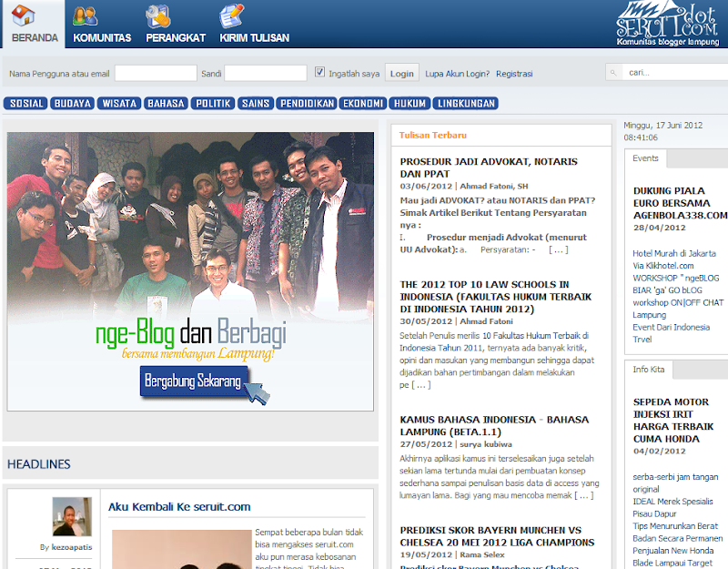Open Tips Menurunkan Berat Badan Secara Permanen link
Image resolution: width=728 pixels, height=569 pixels.
(x=677, y=533)
